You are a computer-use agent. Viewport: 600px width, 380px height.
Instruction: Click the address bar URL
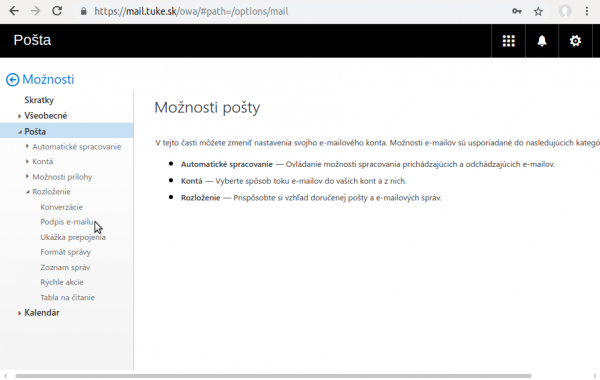[191, 11]
